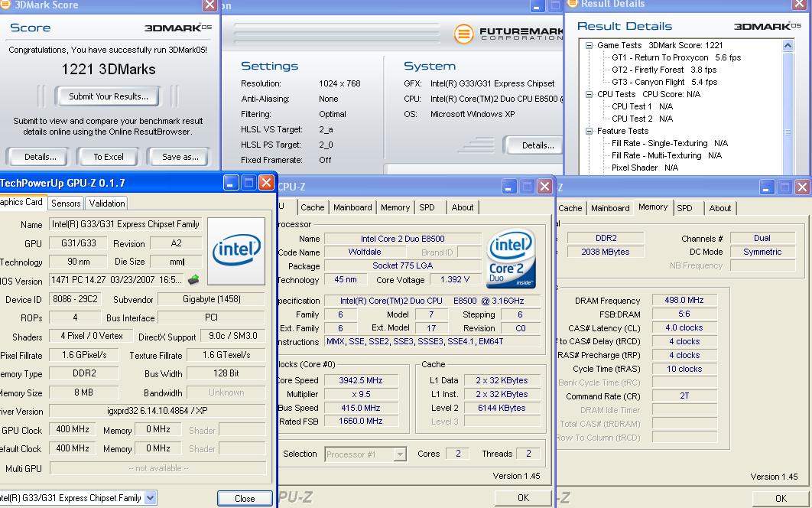Open Memory tab in CPU-Z processor window

point(395,207)
